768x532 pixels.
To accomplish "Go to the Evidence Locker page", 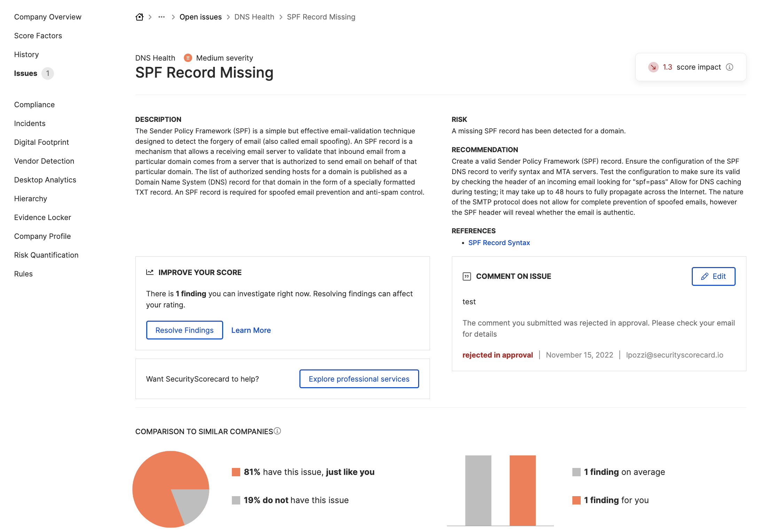I will click(42, 217).
